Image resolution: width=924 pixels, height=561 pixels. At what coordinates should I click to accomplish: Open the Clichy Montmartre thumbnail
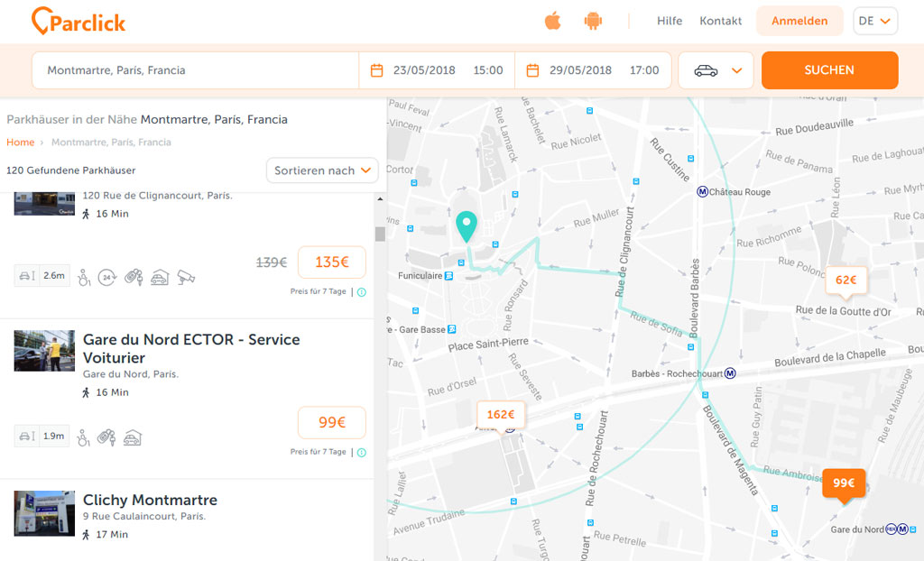coord(44,512)
